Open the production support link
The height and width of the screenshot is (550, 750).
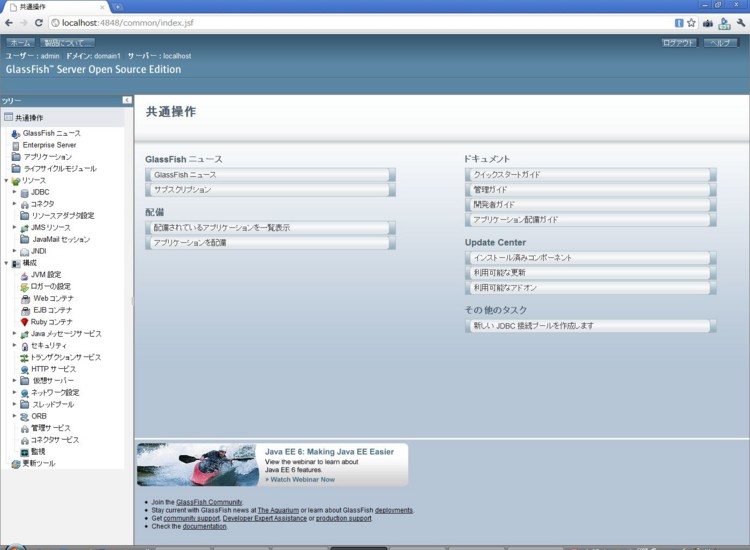pos(343,518)
